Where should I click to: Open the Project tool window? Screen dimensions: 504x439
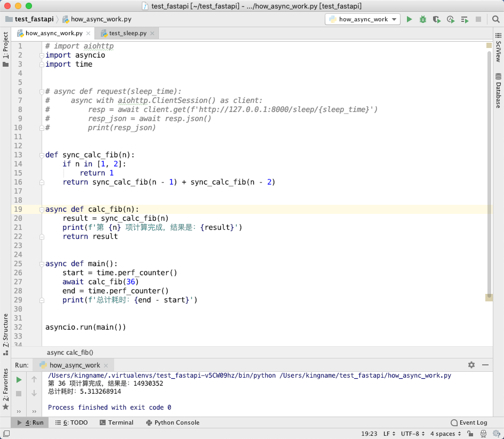point(5,48)
